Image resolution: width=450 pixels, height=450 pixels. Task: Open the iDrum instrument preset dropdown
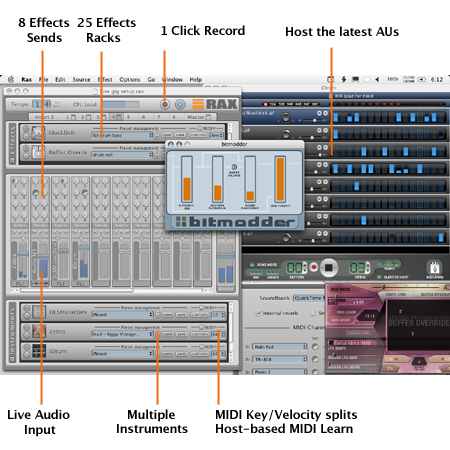(122, 353)
